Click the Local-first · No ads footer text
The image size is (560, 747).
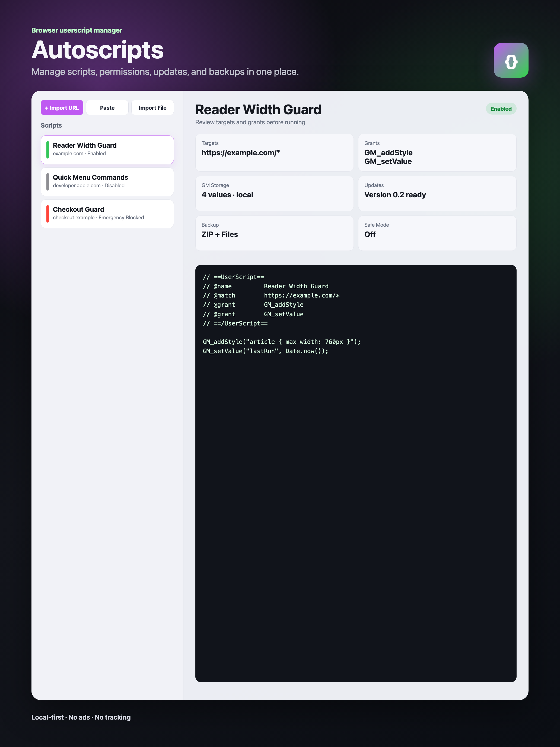coord(81,717)
